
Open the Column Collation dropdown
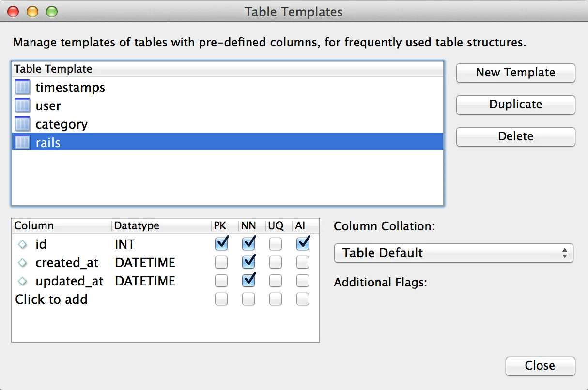[453, 253]
